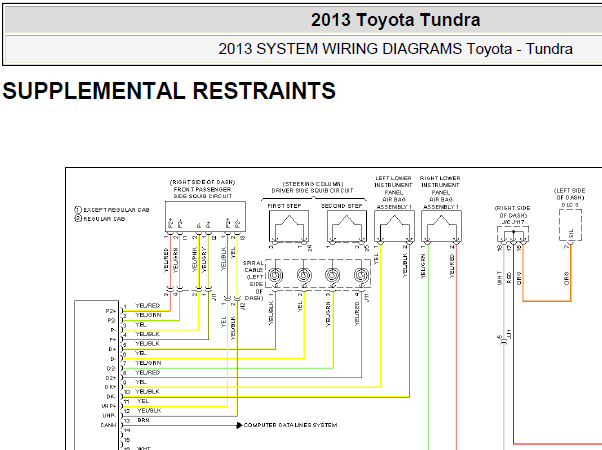
Task: Click the 'CANH' terminal label
Action: coord(108,425)
